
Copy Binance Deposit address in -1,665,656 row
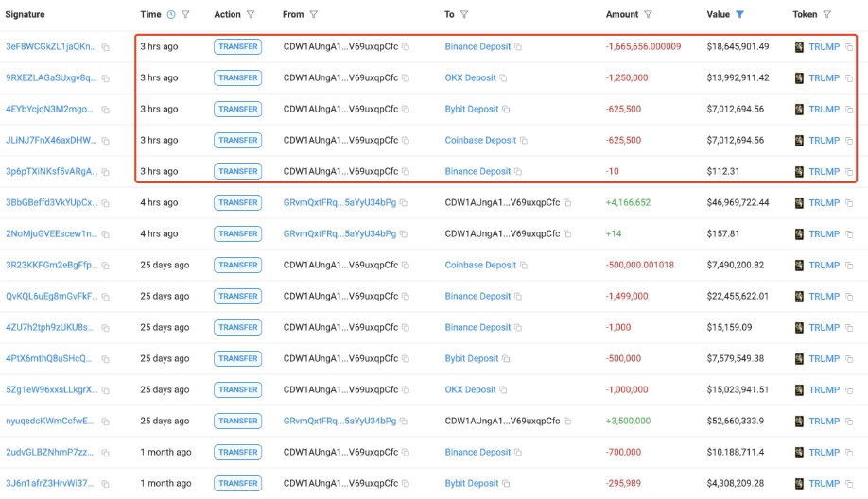[x=517, y=47]
